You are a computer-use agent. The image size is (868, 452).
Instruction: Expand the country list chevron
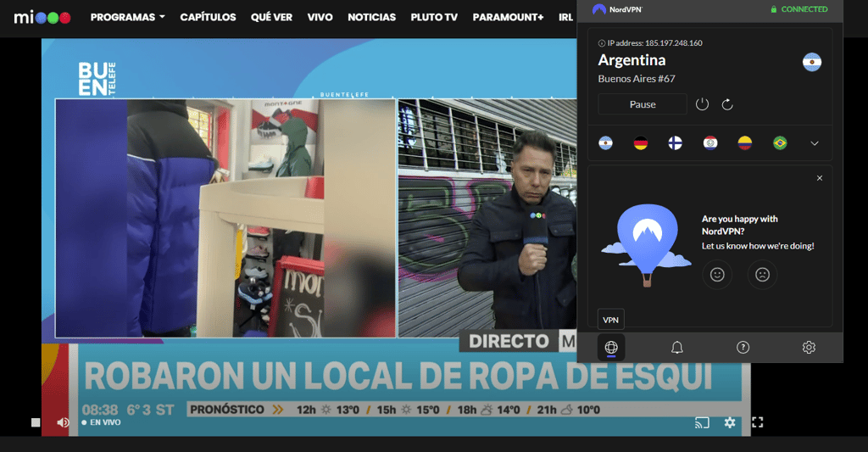click(815, 143)
